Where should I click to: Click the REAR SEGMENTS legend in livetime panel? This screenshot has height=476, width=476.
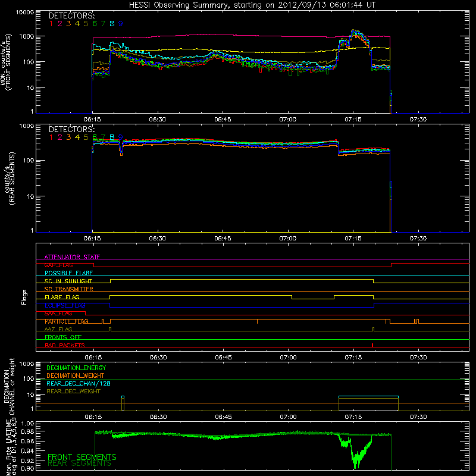(80, 464)
